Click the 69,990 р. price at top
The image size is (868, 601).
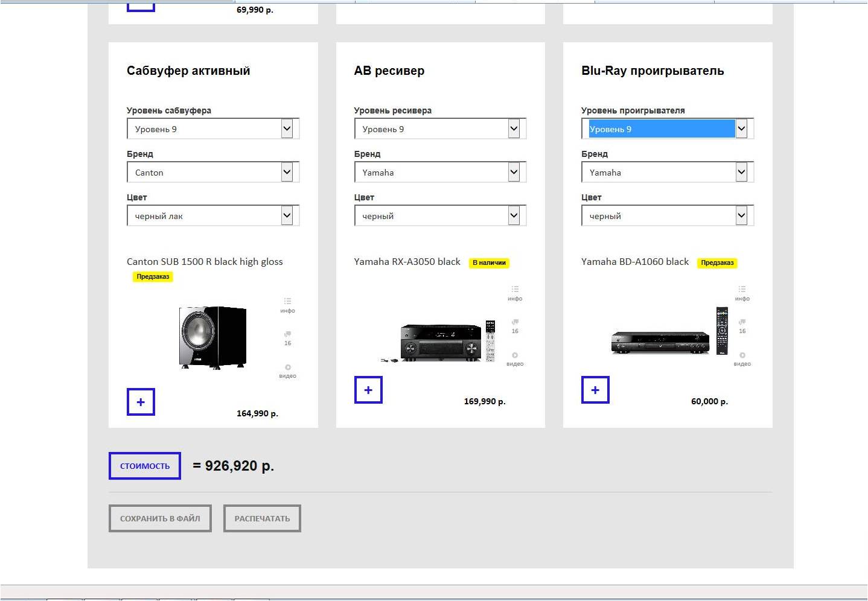[x=255, y=10]
